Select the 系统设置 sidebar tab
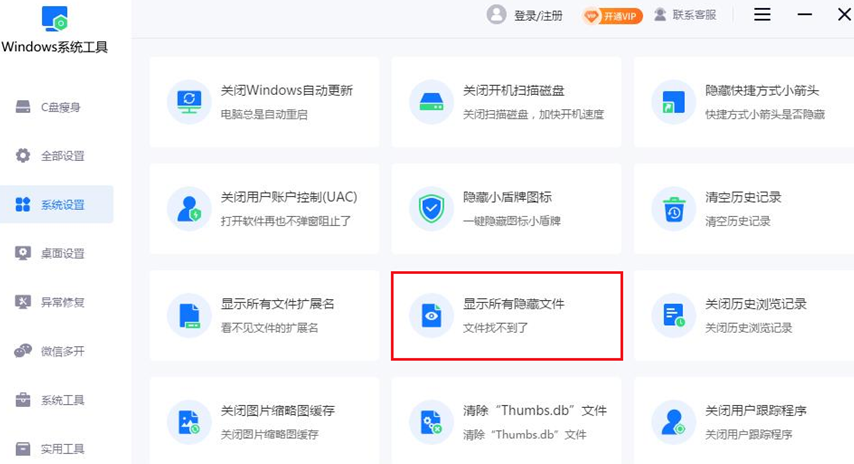This screenshot has height=464, width=854. click(x=57, y=205)
